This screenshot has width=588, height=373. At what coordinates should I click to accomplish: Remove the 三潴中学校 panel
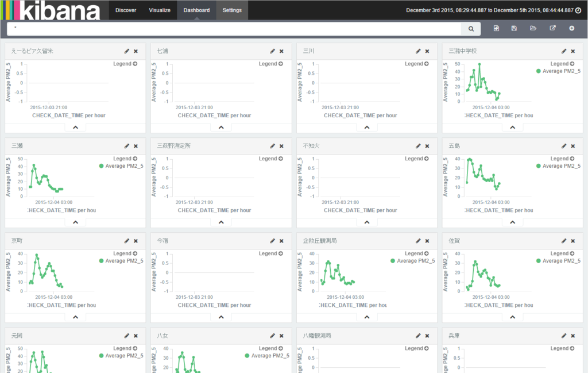coord(573,51)
